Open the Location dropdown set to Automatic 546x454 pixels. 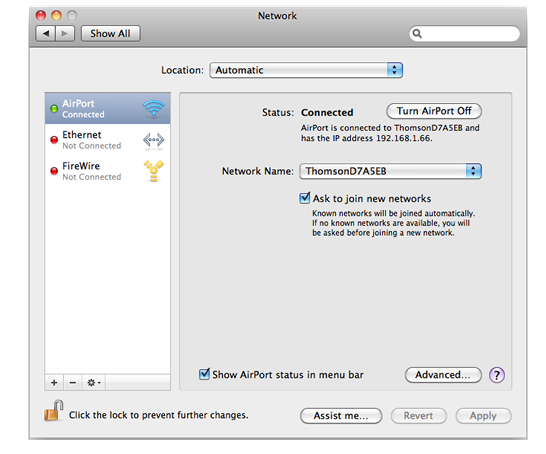[306, 70]
